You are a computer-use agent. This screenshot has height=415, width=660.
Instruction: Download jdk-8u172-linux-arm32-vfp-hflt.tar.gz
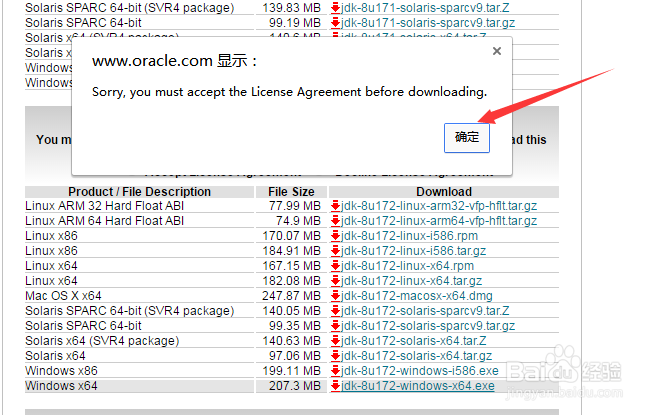(x=439, y=206)
